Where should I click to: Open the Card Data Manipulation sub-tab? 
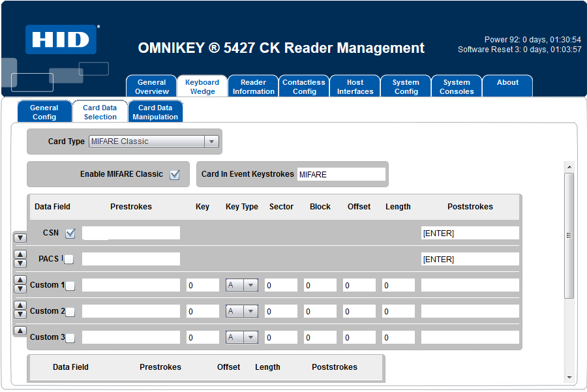[155, 112]
